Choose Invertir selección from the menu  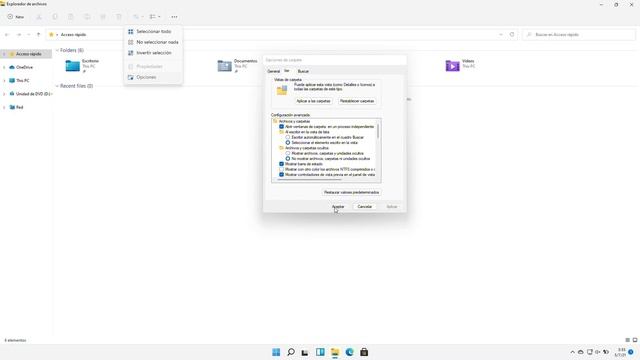pyautogui.click(x=153, y=53)
